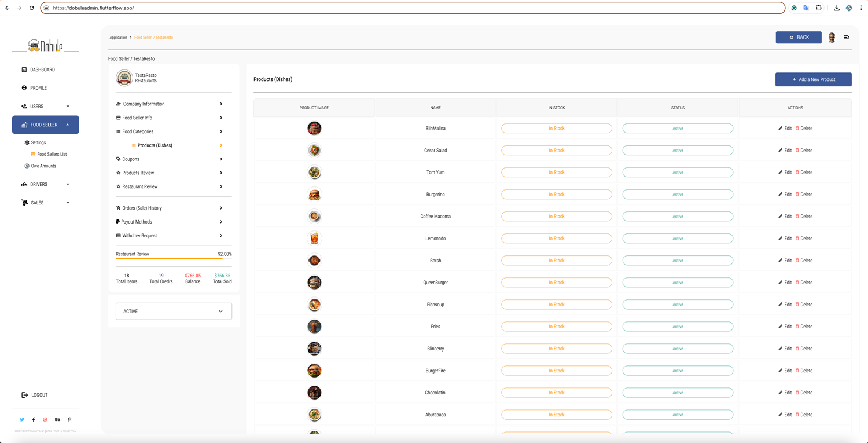868x443 pixels.
Task: Click Application breadcrumb link
Action: [x=118, y=38]
